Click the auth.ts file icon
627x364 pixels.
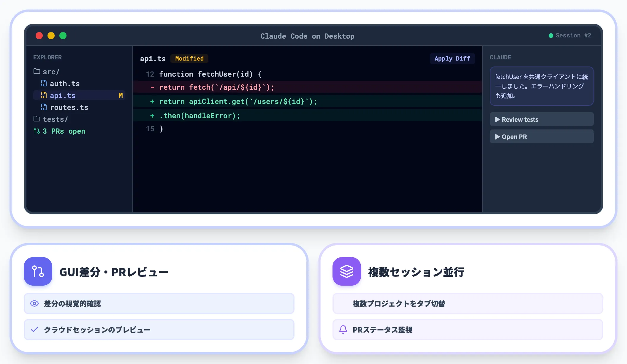44,83
